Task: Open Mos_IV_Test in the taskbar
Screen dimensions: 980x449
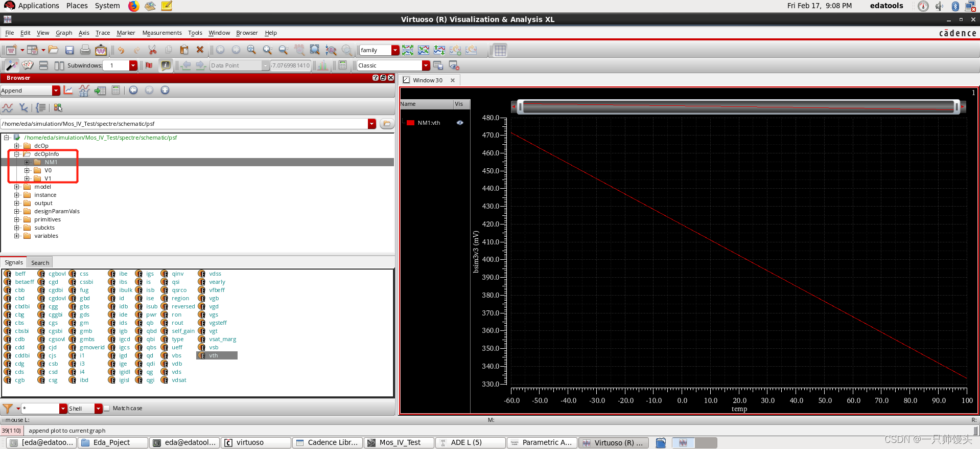Action: click(400, 443)
